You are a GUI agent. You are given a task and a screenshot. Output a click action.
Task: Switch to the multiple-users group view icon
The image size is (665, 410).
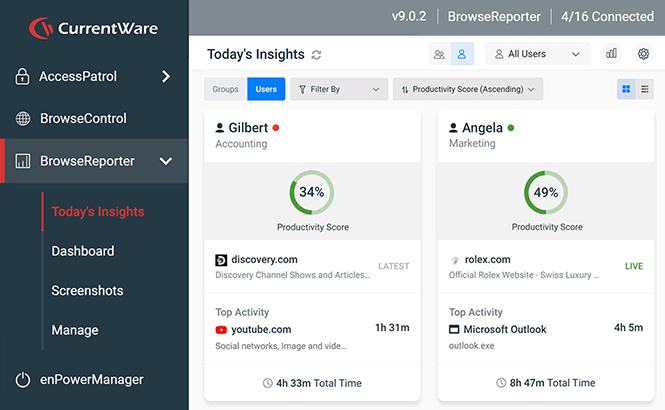coord(439,54)
